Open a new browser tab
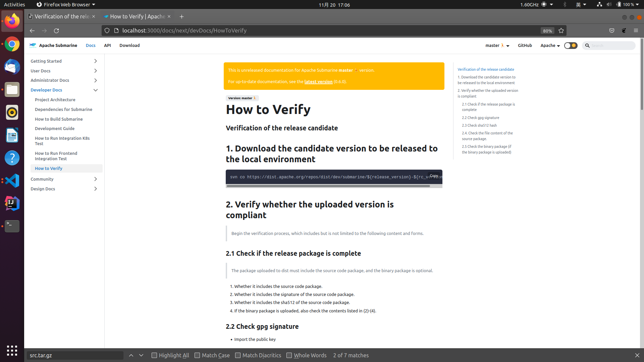 click(181, 16)
